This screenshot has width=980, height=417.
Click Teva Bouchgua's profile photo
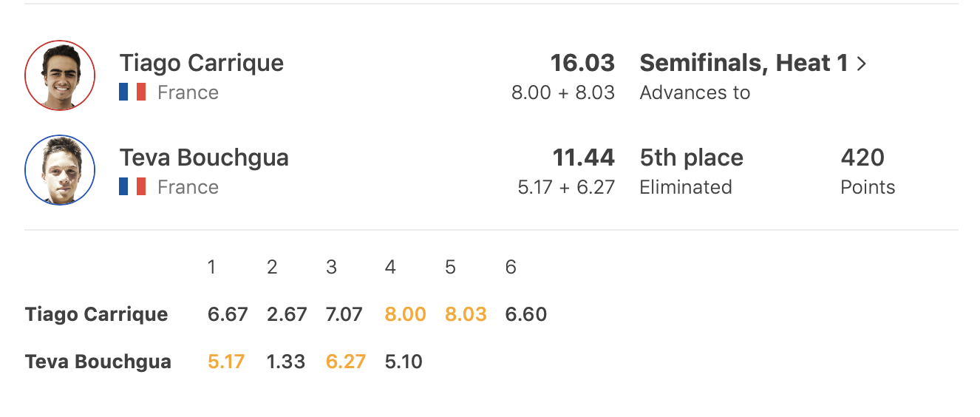[60, 170]
